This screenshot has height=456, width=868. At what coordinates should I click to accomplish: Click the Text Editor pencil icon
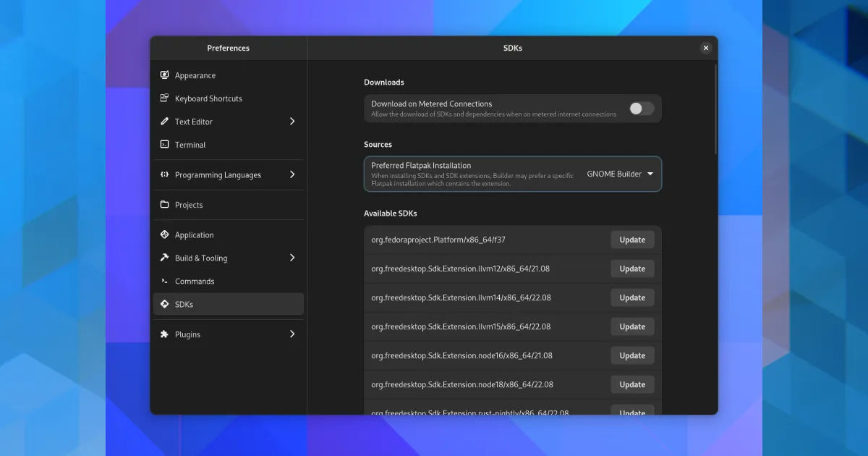165,122
